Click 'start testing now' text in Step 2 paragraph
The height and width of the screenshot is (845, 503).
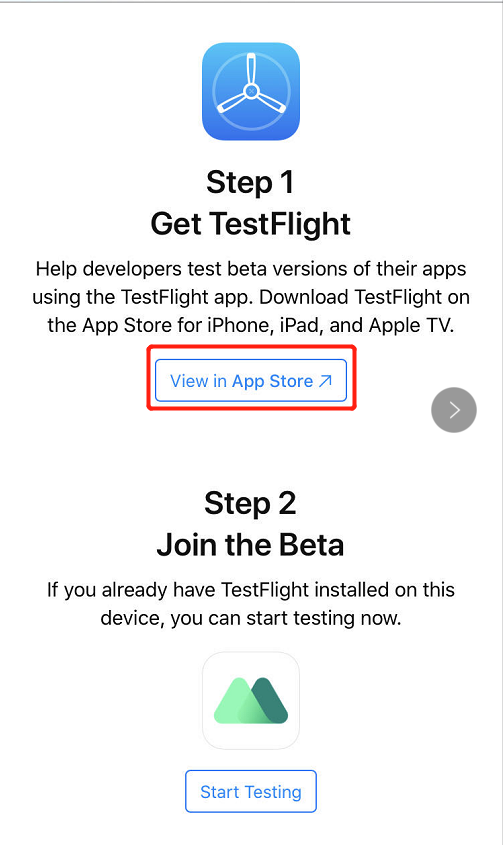click(x=323, y=618)
